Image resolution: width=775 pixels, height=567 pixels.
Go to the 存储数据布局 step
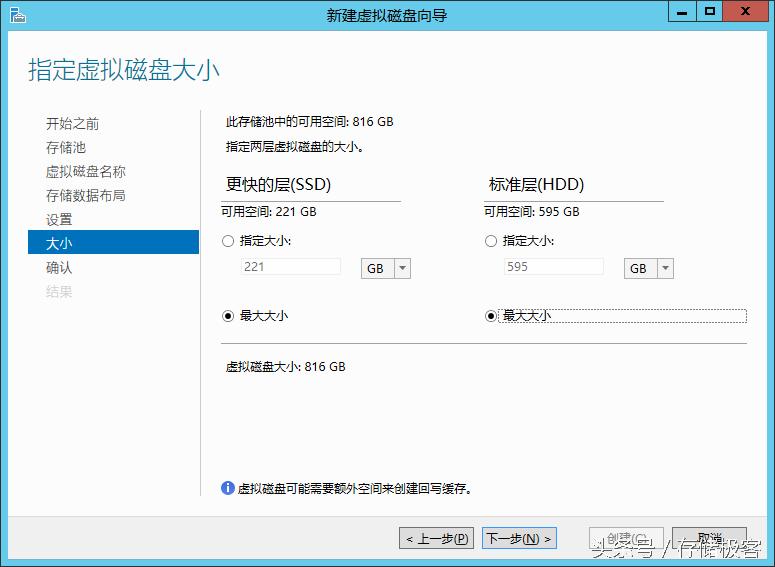coord(86,195)
